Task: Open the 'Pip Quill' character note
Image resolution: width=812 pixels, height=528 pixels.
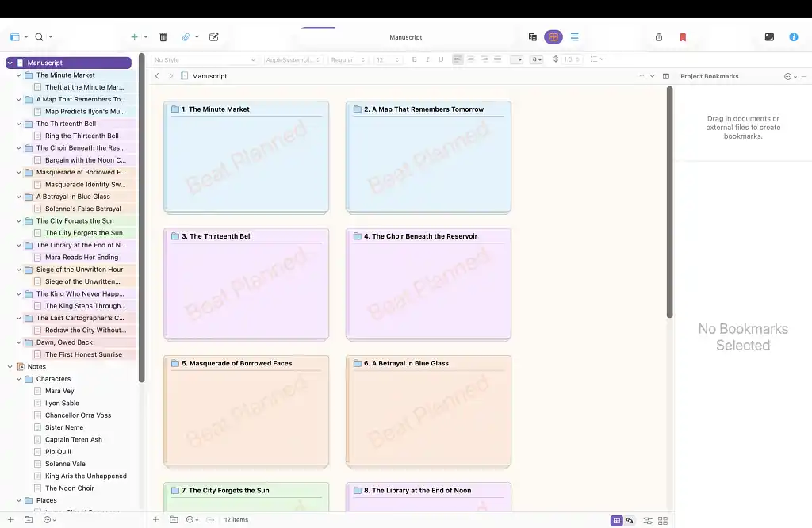Action: click(x=58, y=451)
